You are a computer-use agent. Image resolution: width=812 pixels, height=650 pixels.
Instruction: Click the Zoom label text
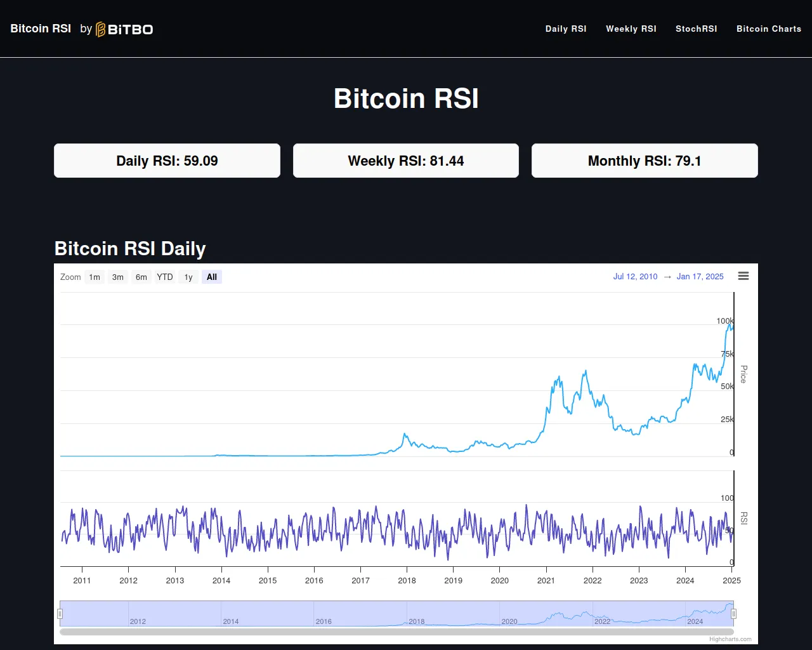click(x=70, y=277)
